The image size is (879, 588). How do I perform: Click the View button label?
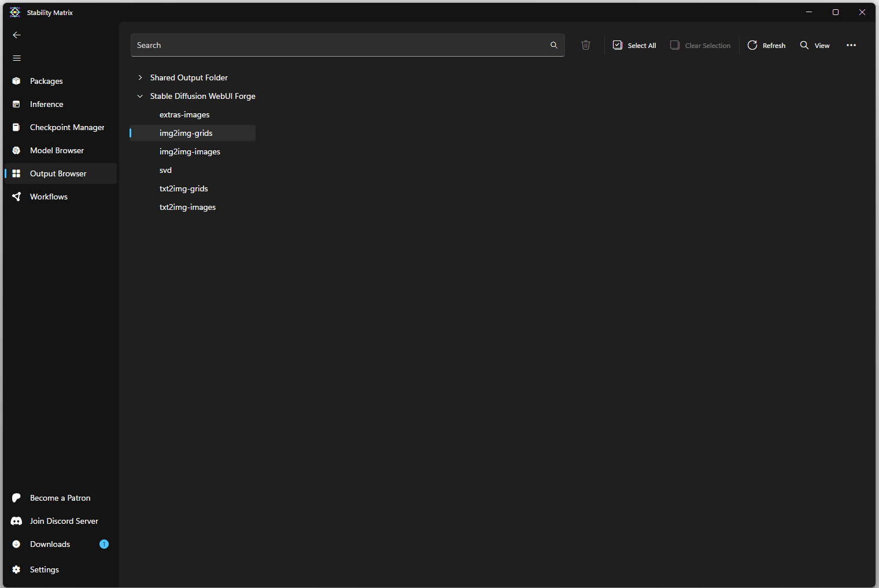(x=822, y=46)
